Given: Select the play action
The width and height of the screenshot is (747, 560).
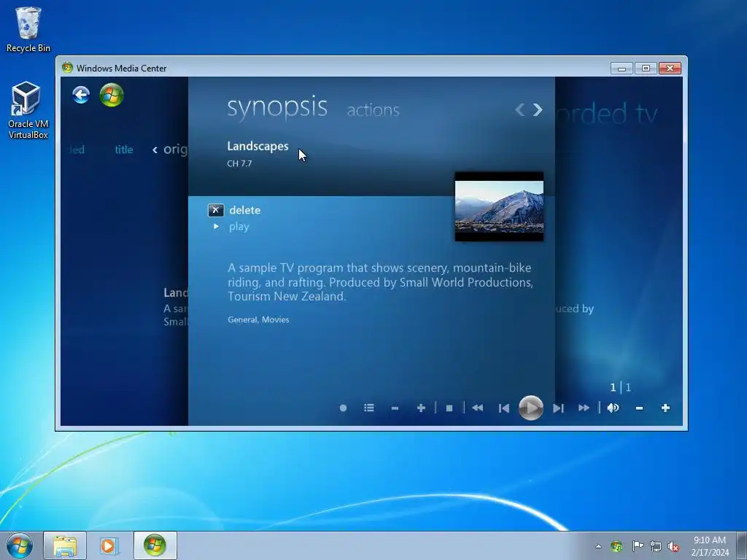Looking at the screenshot, I should (x=239, y=227).
